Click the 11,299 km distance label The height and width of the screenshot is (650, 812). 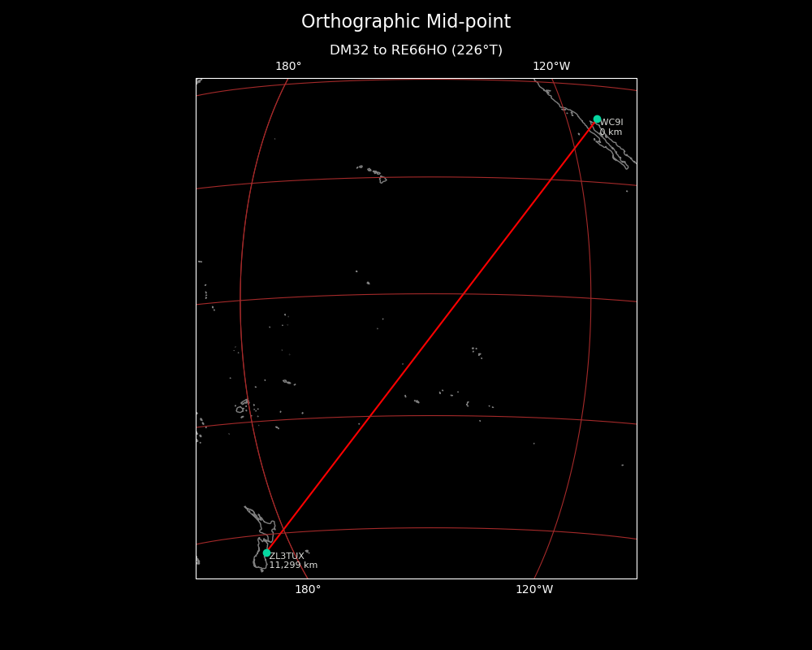293,565
